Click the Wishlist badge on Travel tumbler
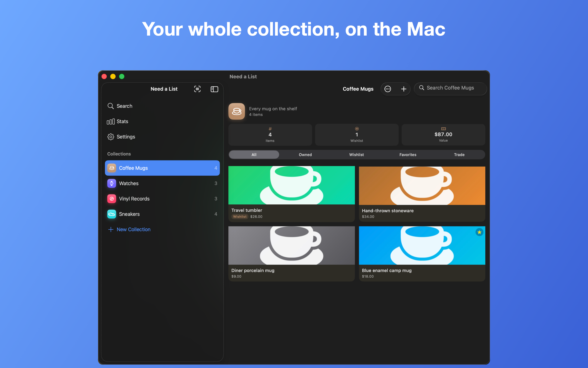This screenshot has height=368, width=588. tap(239, 217)
